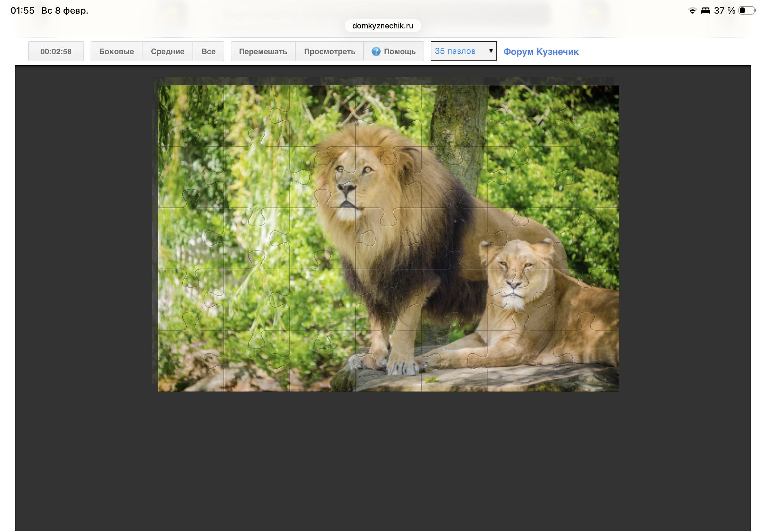The height and width of the screenshot is (532, 766).
Task: Preview the image via 'Просмотреть'
Action: [x=329, y=51]
